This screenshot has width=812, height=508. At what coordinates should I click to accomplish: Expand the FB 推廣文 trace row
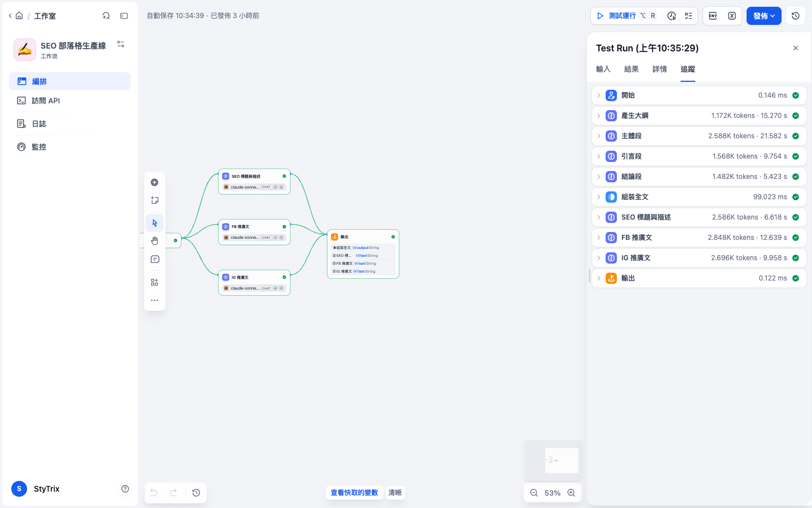[699, 238]
